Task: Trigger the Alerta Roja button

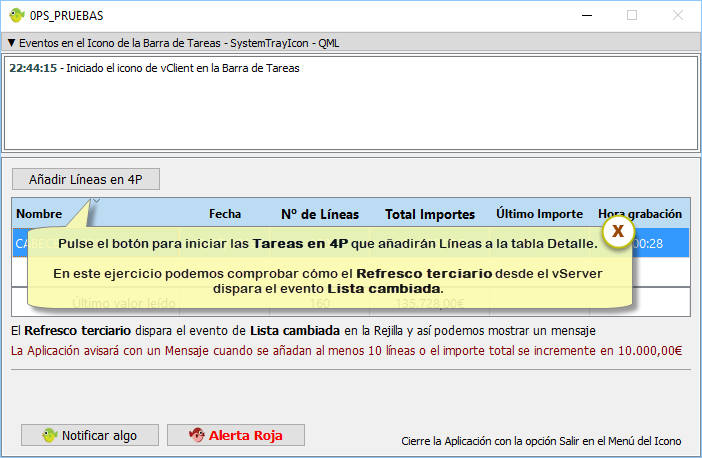Action: [x=235, y=435]
